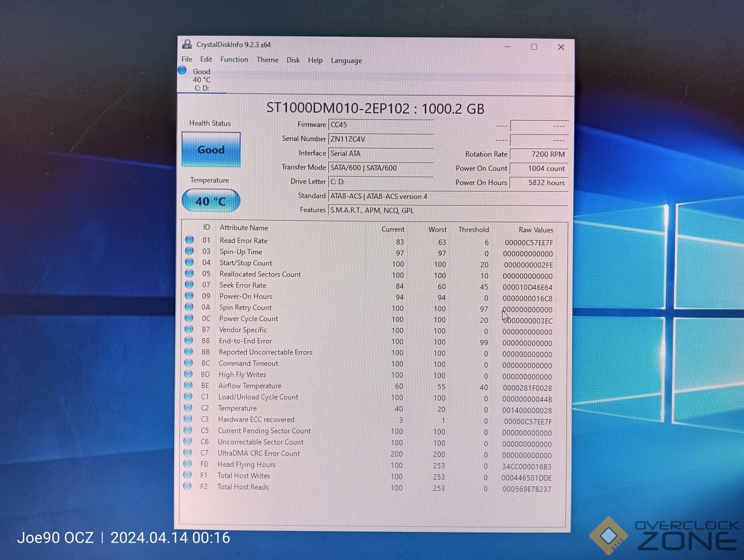
Task: Click the status orb for Spin Retry Count
Action: coord(189,307)
